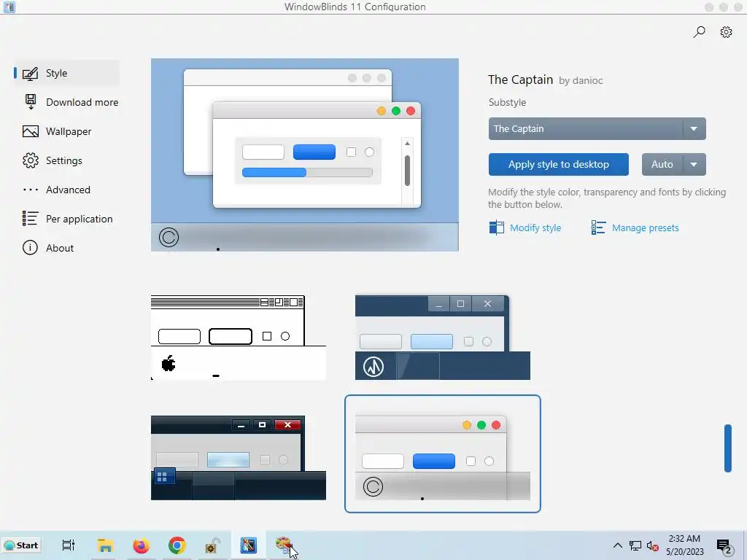The height and width of the screenshot is (560, 747).
Task: Open File Explorer from the taskbar
Action: pyautogui.click(x=105, y=545)
